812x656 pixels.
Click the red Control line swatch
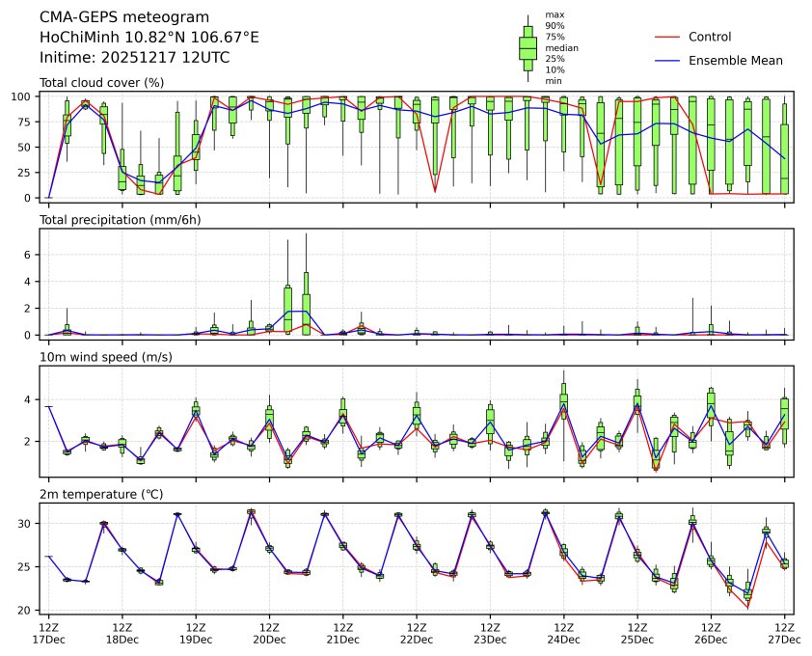tap(668, 37)
